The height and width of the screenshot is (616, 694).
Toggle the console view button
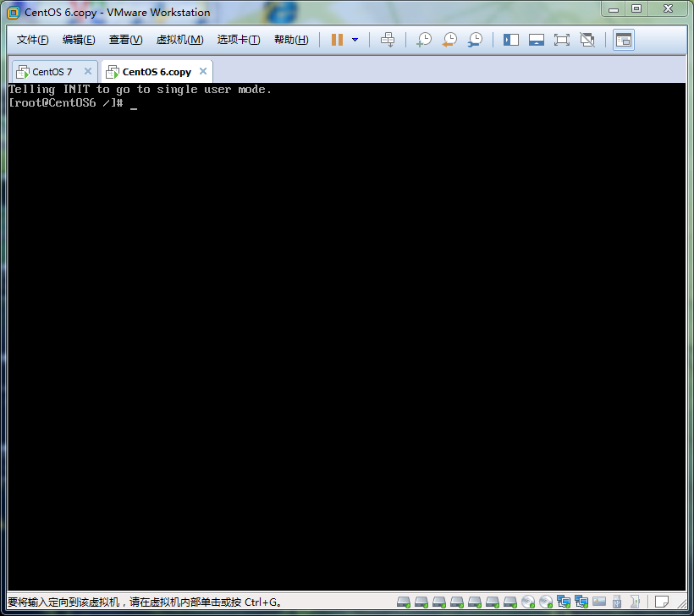[x=624, y=40]
